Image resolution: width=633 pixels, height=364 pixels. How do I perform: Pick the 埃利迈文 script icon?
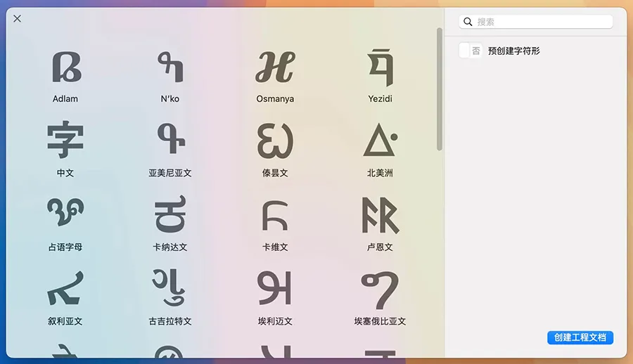[x=274, y=289]
